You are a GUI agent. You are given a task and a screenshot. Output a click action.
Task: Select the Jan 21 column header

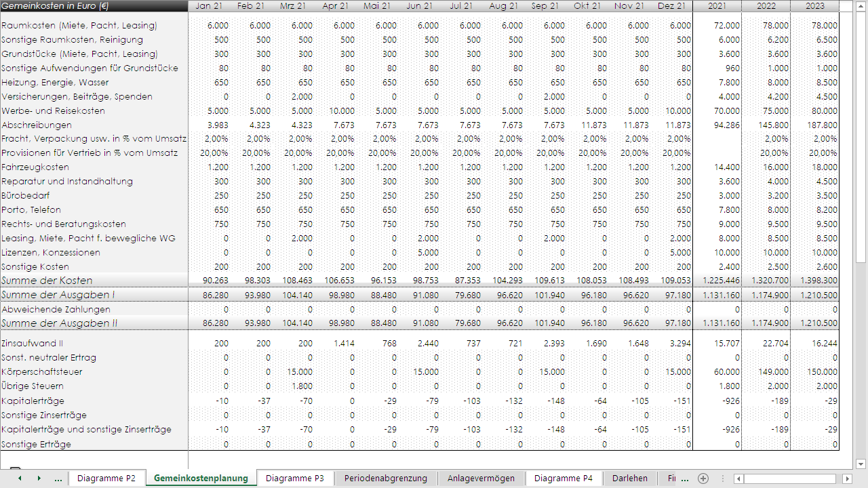tap(210, 6)
